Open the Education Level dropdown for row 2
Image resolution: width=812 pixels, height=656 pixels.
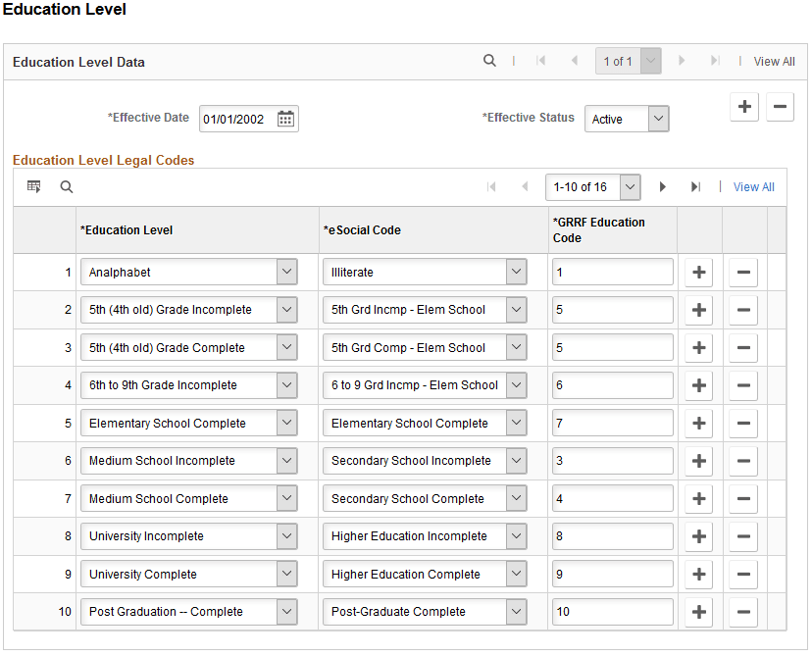point(286,310)
